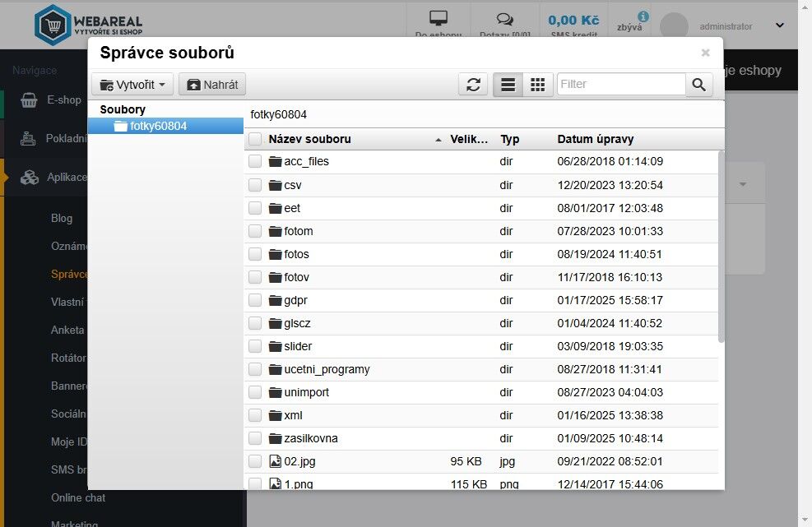
Task: Sort by Název souboru column arrow
Action: pos(438,140)
